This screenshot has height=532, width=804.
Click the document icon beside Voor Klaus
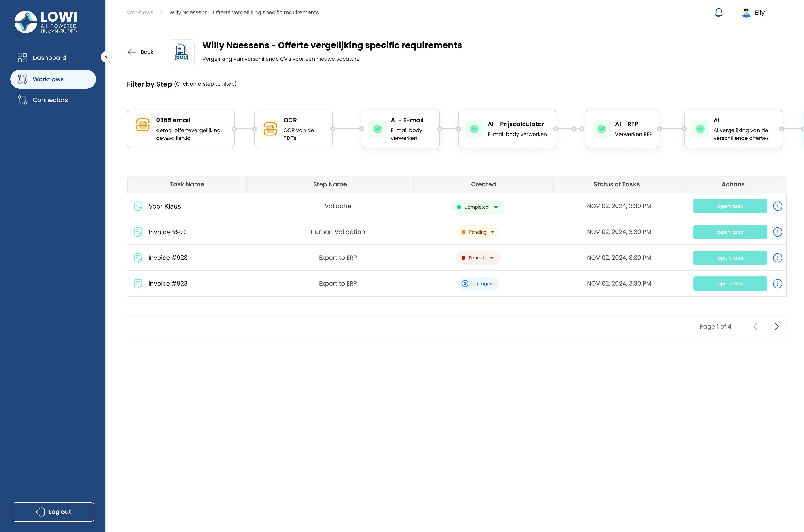pyautogui.click(x=138, y=206)
